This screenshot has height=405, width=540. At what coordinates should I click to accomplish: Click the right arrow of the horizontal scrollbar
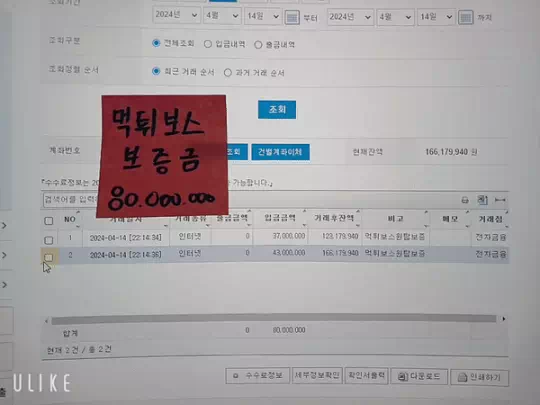(503, 319)
